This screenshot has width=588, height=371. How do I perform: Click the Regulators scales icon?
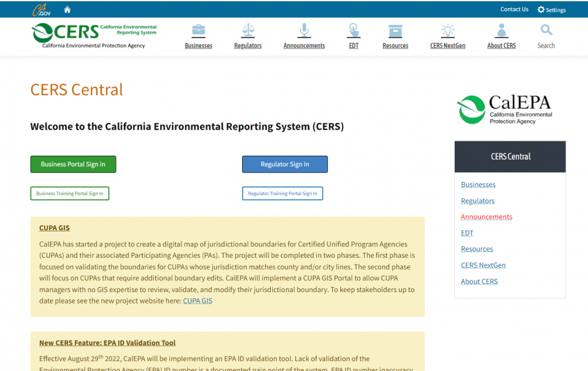[248, 31]
